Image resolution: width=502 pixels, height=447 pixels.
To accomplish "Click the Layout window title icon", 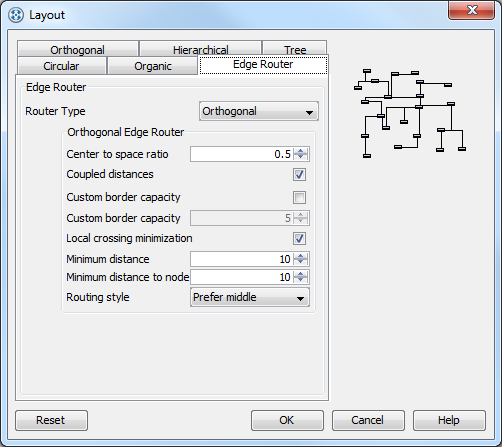I will click(16, 15).
